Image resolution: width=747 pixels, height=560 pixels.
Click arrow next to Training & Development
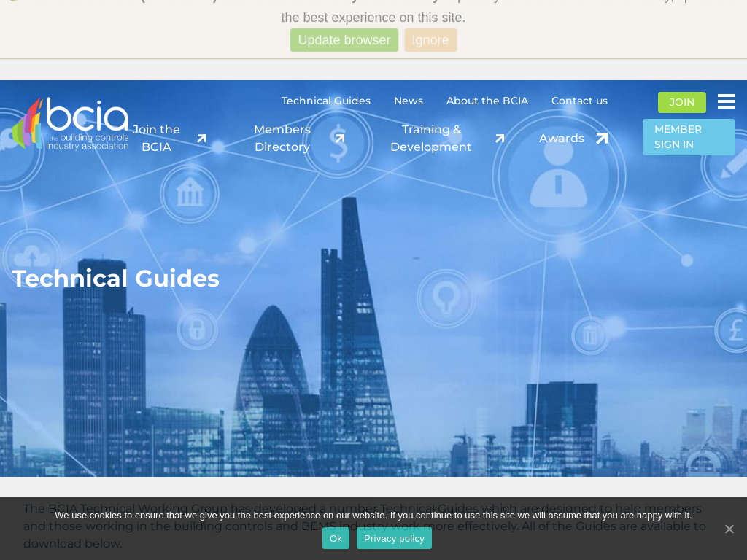tap(499, 138)
